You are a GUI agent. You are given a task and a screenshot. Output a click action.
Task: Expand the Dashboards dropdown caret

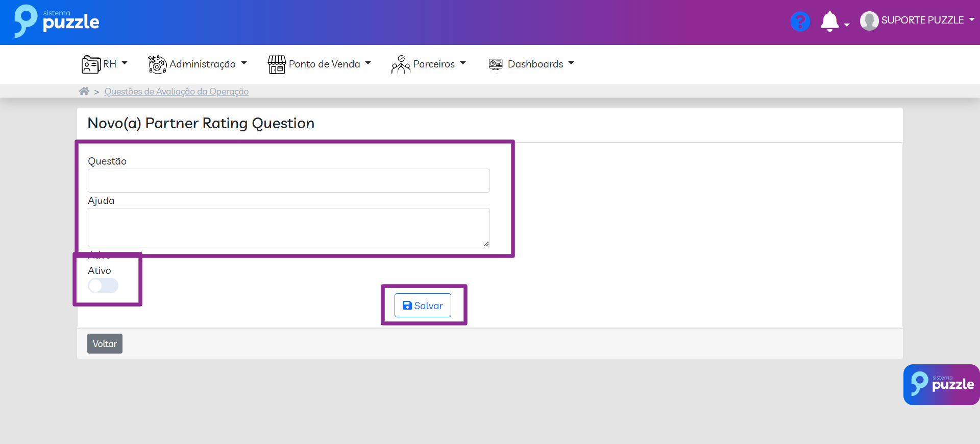point(571,63)
